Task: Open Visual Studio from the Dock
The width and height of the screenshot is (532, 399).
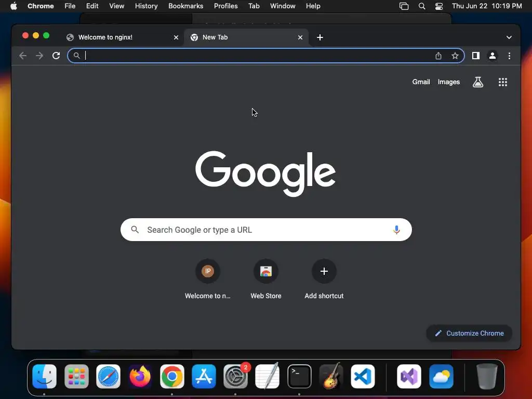Action: (x=409, y=376)
